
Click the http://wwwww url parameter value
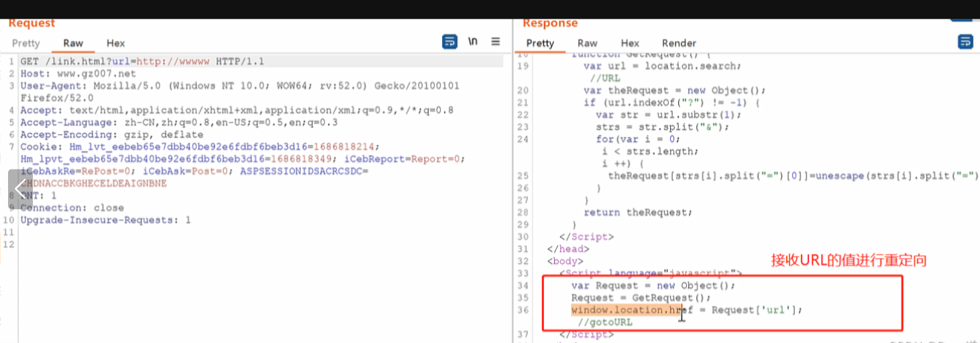174,62
